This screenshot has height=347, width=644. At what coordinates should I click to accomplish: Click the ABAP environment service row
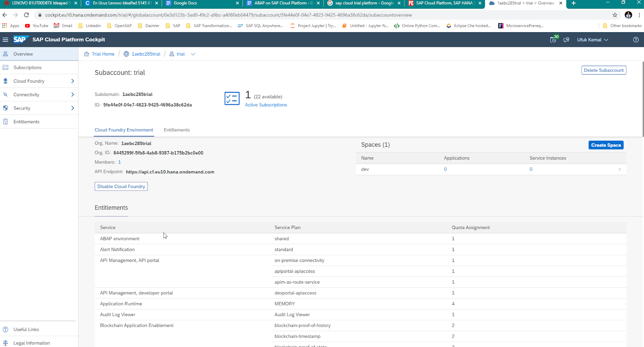[360, 239]
